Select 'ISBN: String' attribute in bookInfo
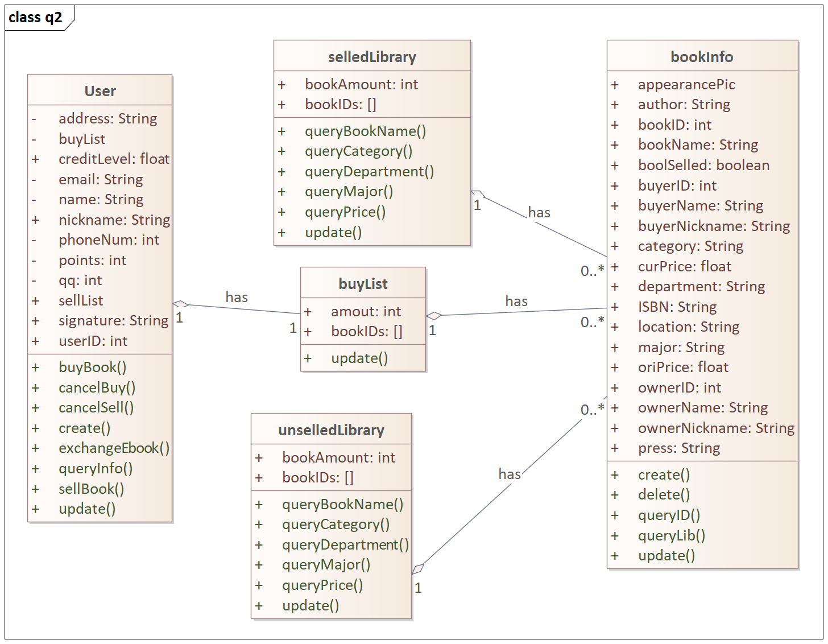The height and width of the screenshot is (644, 828). click(677, 307)
